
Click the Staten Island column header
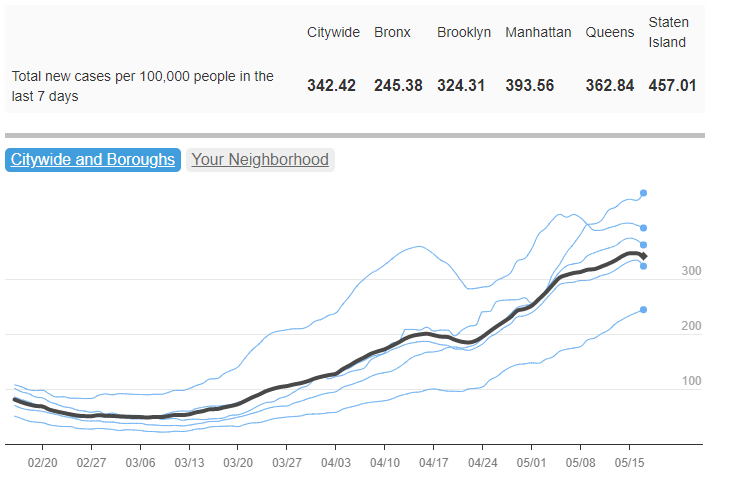pos(667,32)
